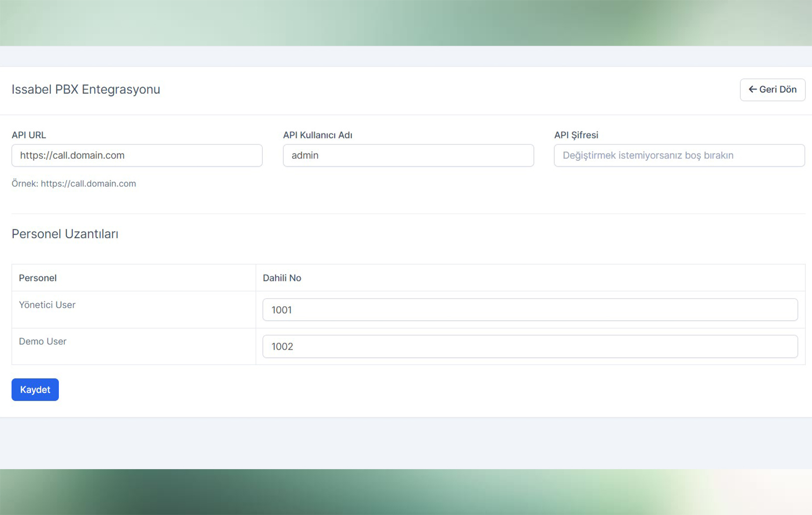Click the API URL label
The image size is (812, 515).
point(29,135)
